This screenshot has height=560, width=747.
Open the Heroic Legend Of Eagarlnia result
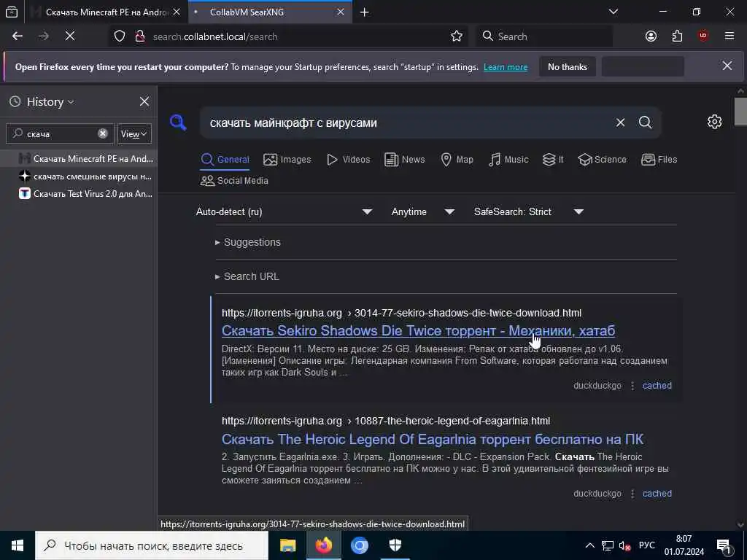click(433, 438)
